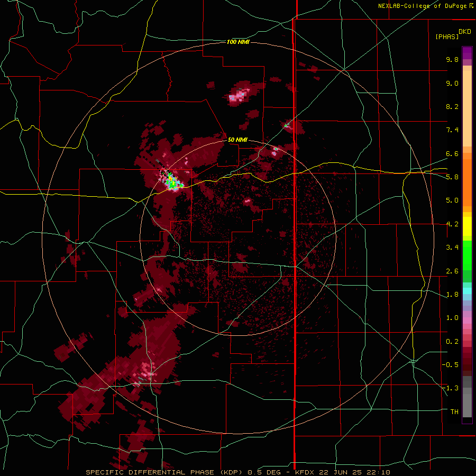This screenshot has height=476, width=476.
Task: Pick the bright green color scale segment
Action: [x=467, y=255]
